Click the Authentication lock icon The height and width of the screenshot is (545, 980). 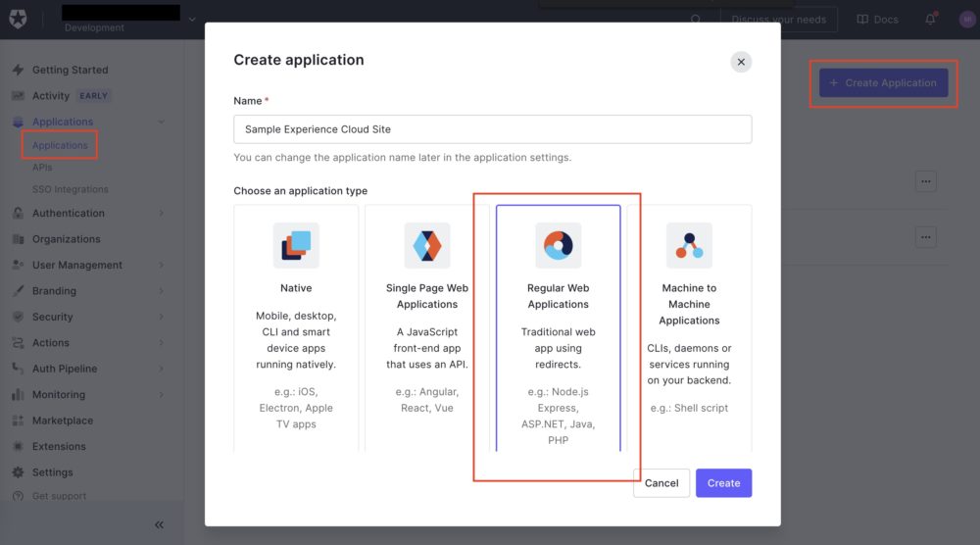(x=18, y=213)
